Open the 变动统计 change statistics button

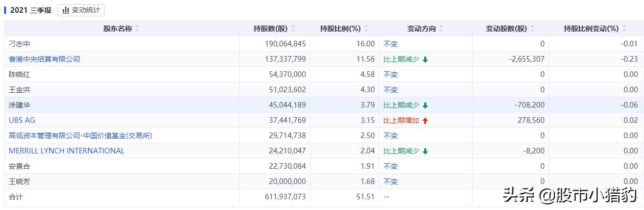point(81,10)
